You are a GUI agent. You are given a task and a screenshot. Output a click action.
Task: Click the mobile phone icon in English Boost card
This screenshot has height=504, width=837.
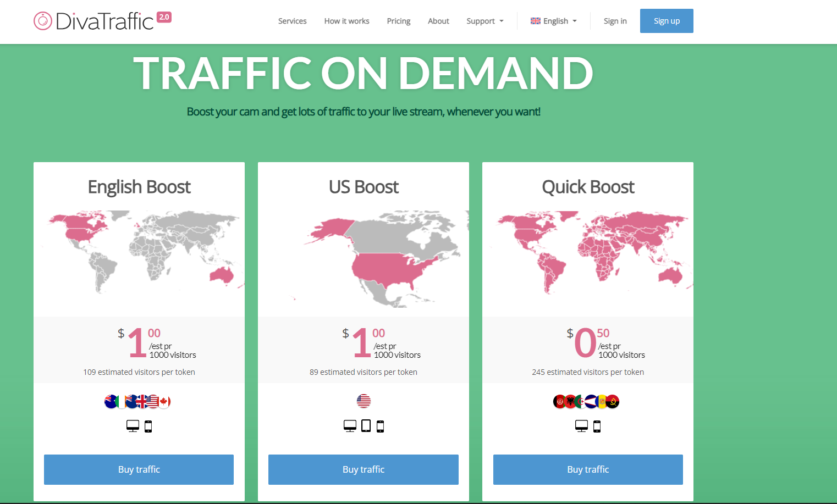[x=148, y=426]
